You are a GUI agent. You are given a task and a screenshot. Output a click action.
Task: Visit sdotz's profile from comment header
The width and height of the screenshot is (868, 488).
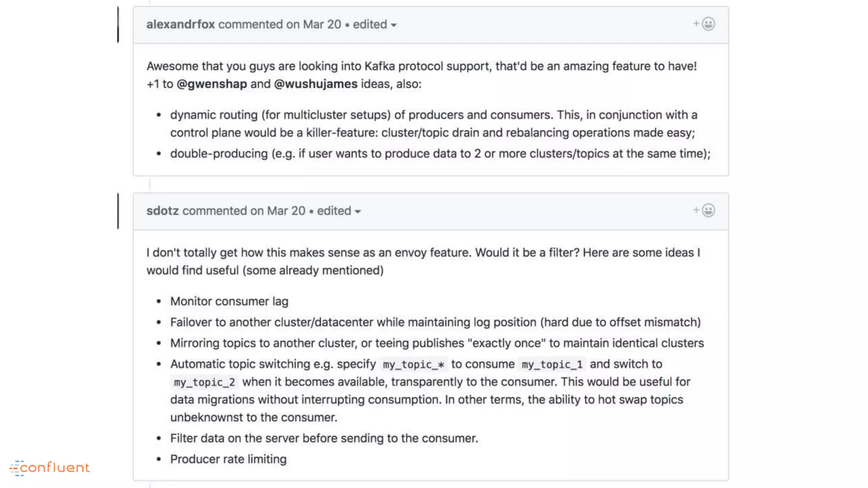162,211
